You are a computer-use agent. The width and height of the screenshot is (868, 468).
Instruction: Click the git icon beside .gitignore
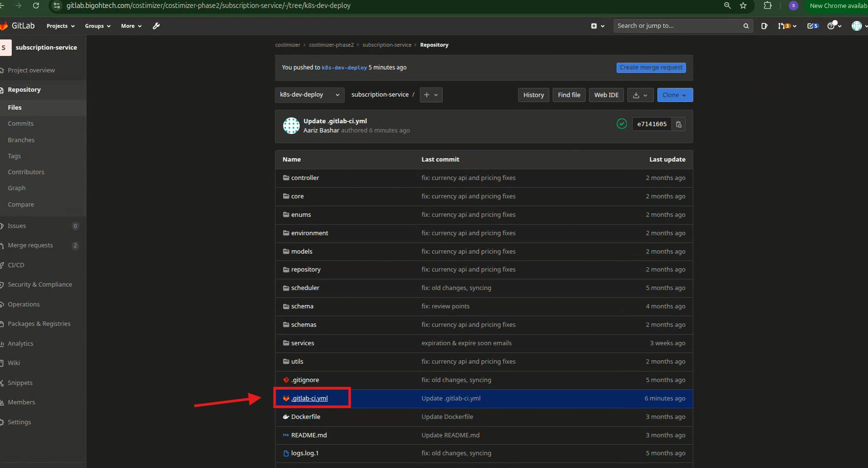(x=286, y=380)
